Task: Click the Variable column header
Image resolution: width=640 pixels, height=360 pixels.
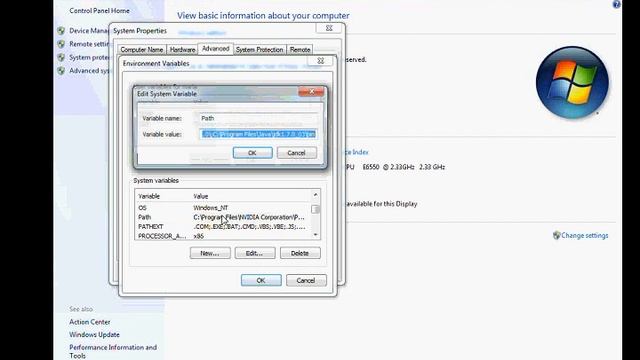Action: tap(163, 196)
